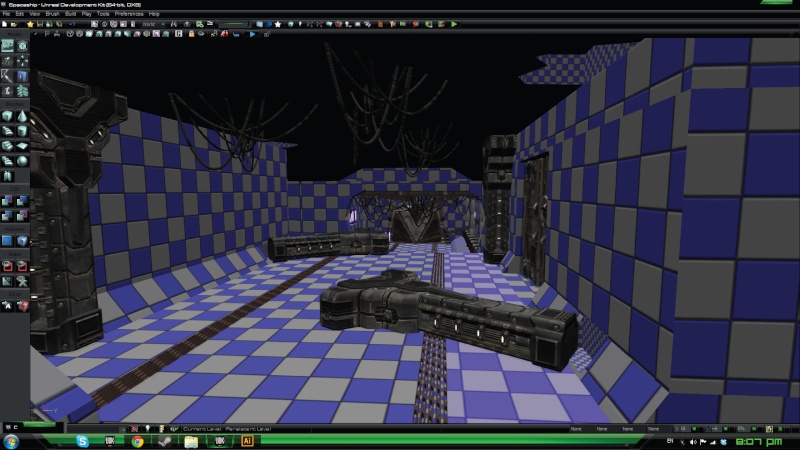
Task: Invert selection icon in Select section
Action: click(x=7, y=281)
